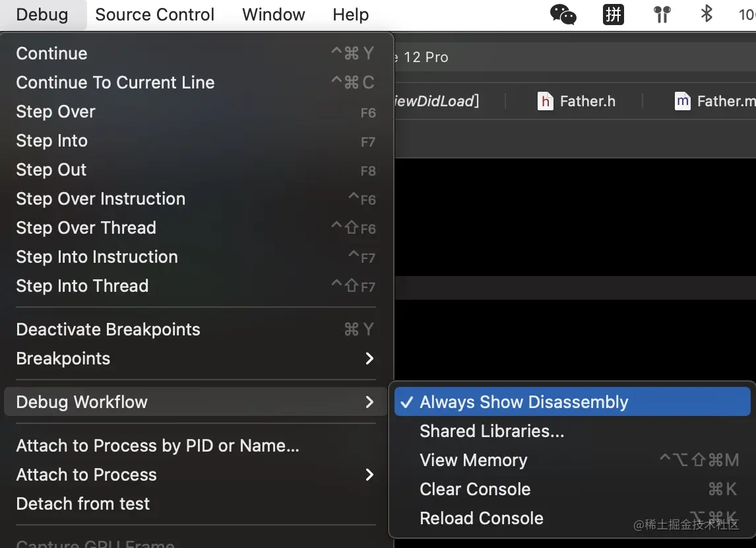Open the Father.h header file tab
Viewport: 756px width, 548px height.
577,101
